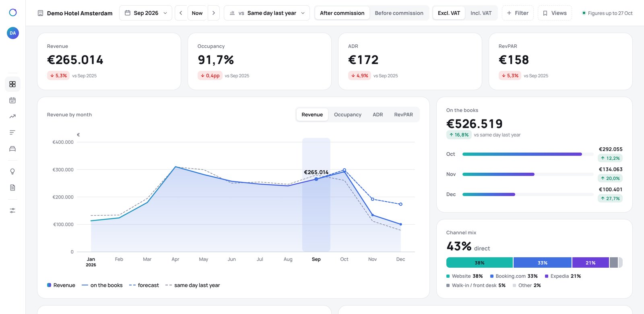This screenshot has width=644, height=314.
Task: Switch to Excl. VAT
Action: tap(449, 13)
